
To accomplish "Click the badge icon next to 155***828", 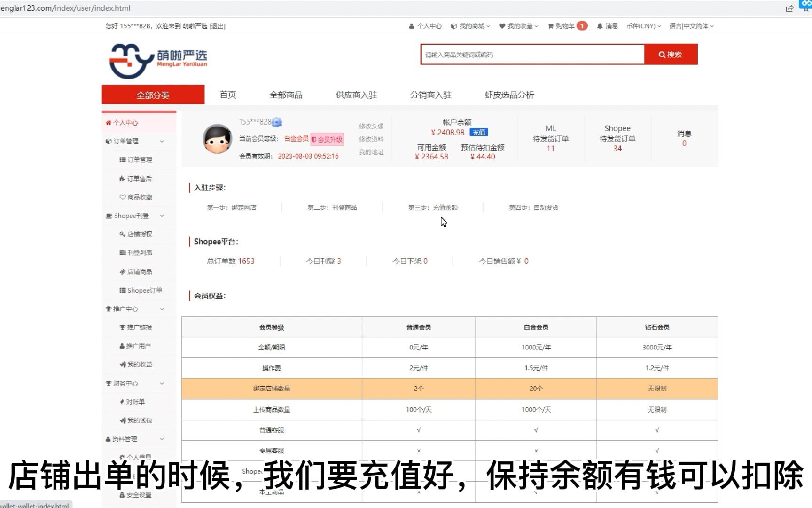I will [x=277, y=122].
